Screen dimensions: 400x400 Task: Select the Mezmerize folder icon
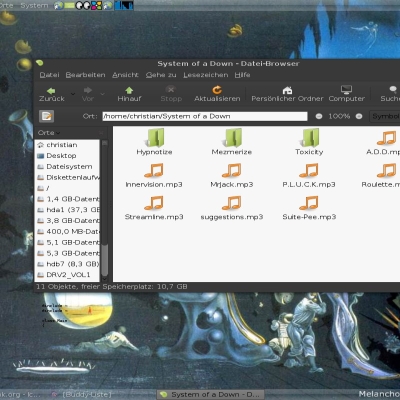pos(232,142)
